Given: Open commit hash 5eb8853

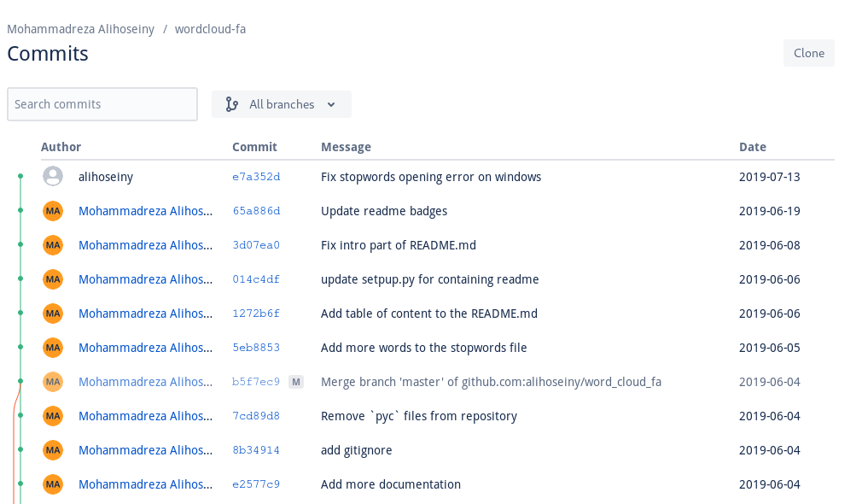Looking at the screenshot, I should (256, 348).
